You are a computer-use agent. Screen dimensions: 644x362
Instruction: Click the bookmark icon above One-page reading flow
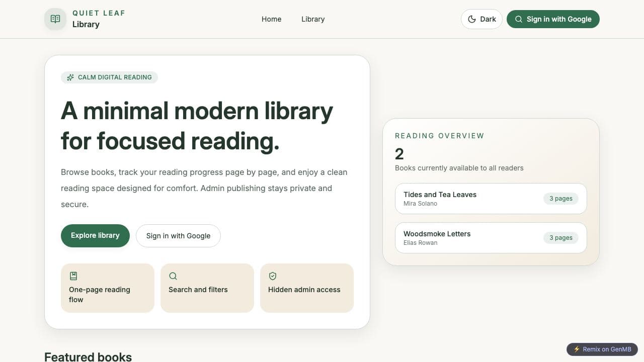[73, 276]
